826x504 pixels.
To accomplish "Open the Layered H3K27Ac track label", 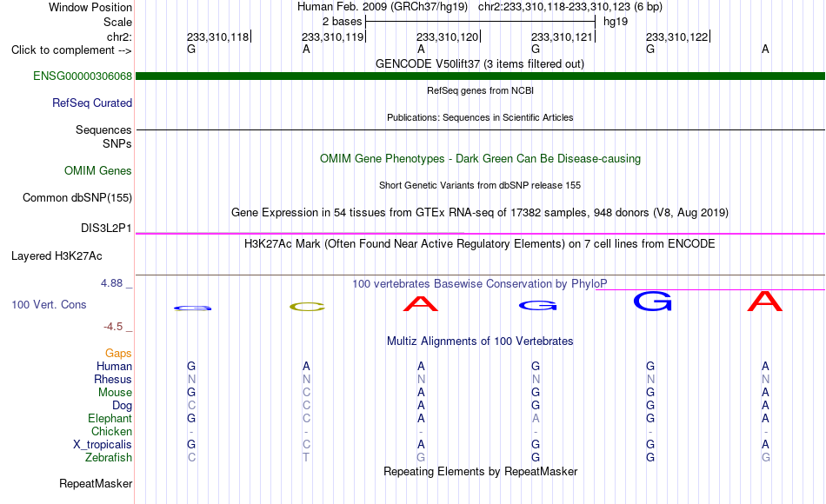I will pos(57,256).
